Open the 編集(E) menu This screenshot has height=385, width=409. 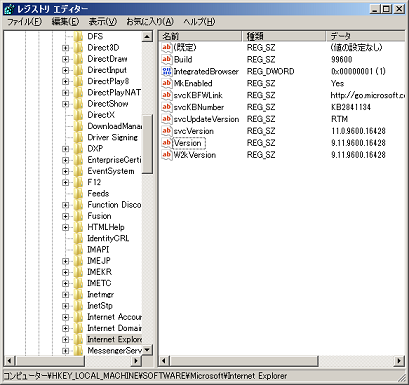65,22
